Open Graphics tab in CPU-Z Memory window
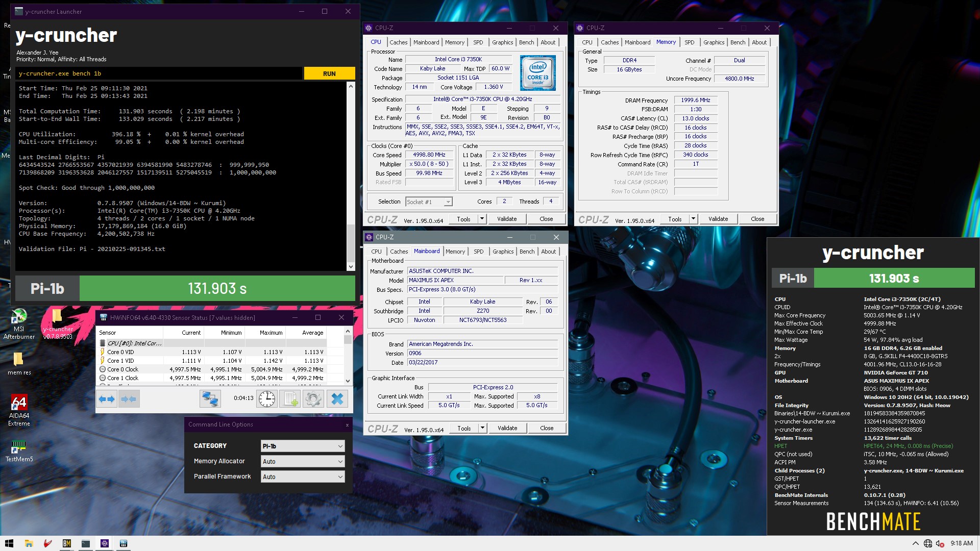The image size is (980, 551). [714, 42]
